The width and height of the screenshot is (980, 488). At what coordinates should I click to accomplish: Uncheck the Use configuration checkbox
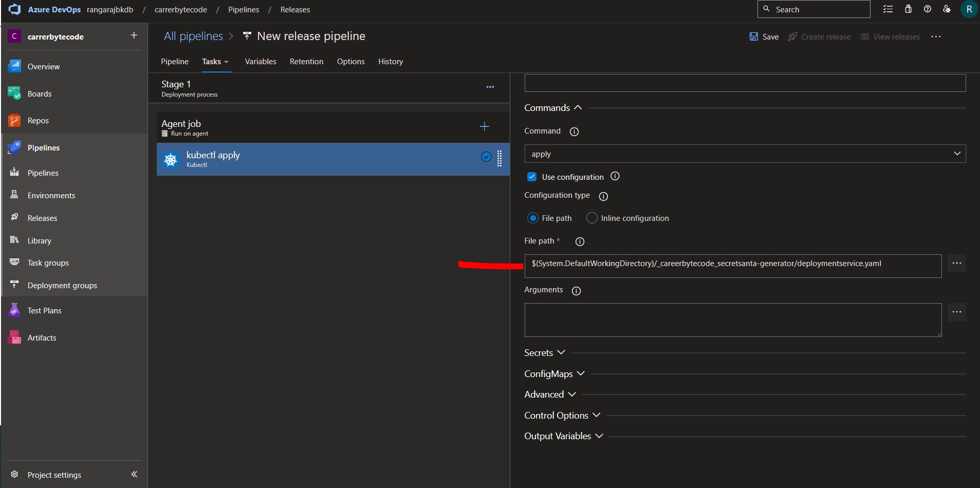532,176
